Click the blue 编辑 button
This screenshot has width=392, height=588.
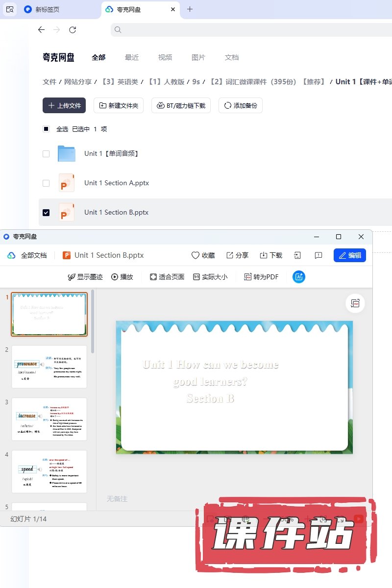click(349, 255)
